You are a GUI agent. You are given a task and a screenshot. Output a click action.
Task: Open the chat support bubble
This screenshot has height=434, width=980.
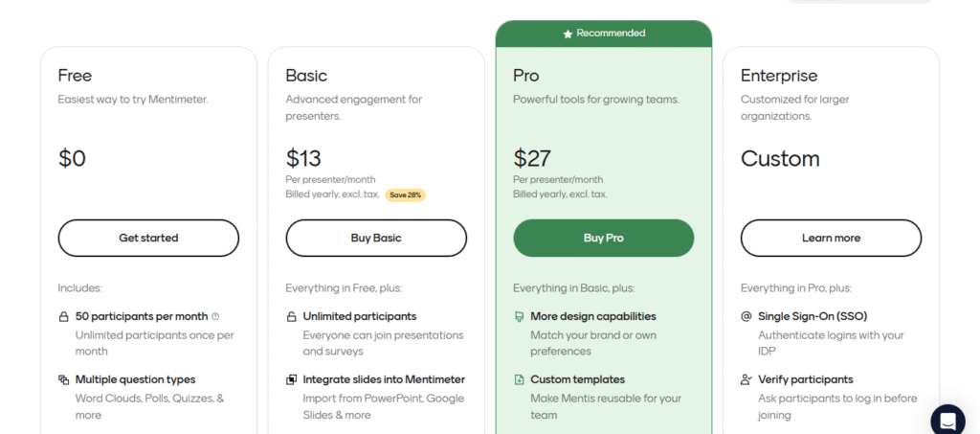pos(947,421)
